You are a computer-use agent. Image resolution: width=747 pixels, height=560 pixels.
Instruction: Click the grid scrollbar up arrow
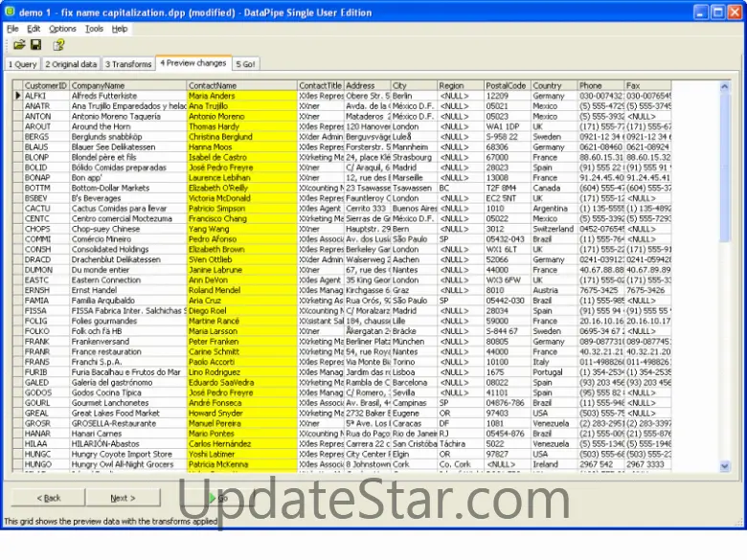coord(724,86)
